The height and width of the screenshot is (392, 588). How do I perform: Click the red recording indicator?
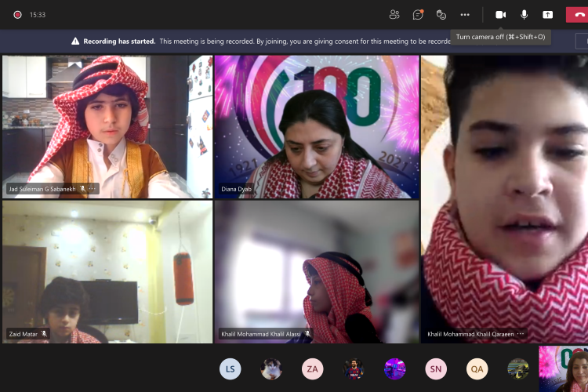click(x=17, y=14)
